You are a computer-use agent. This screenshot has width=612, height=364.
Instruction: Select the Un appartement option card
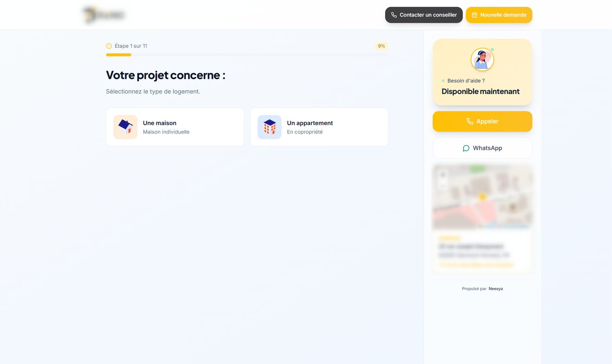tap(319, 127)
